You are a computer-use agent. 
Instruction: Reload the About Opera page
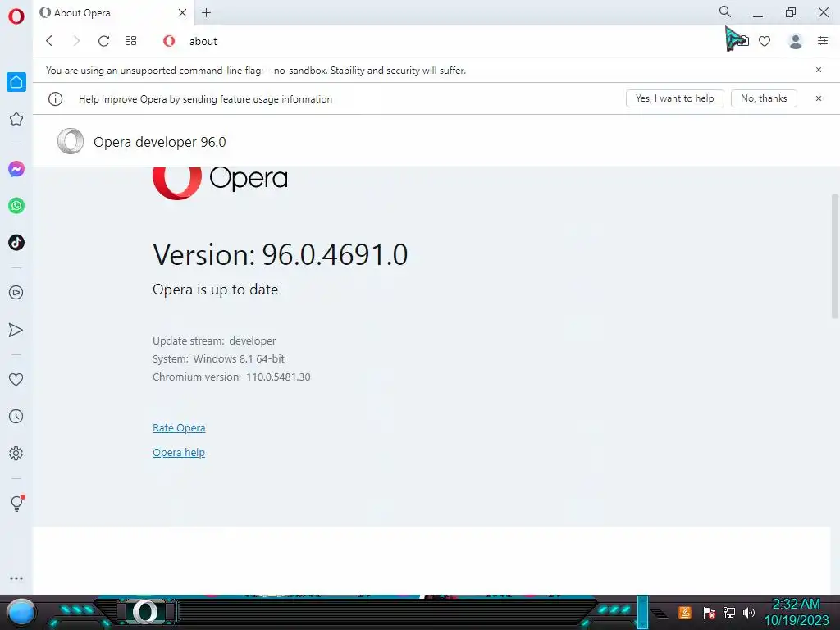[x=104, y=41]
